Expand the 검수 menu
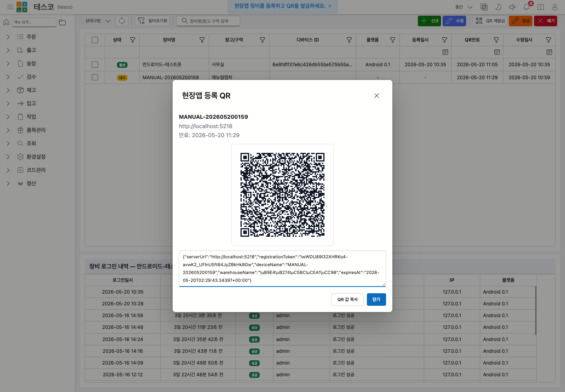The height and width of the screenshot is (392, 565). tap(8, 77)
